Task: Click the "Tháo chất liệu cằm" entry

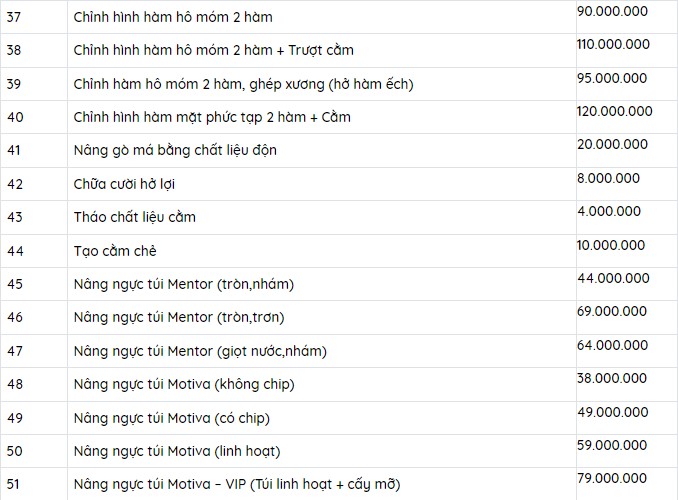Action: 134,217
